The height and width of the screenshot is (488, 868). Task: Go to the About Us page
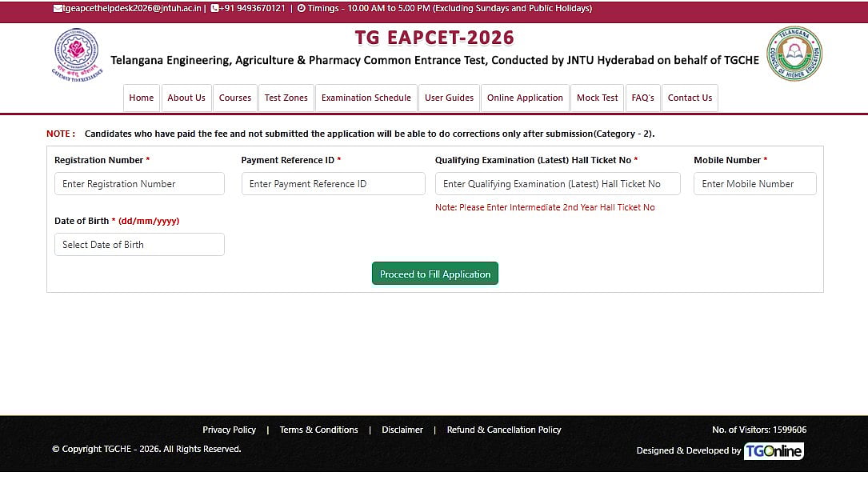[x=186, y=98]
